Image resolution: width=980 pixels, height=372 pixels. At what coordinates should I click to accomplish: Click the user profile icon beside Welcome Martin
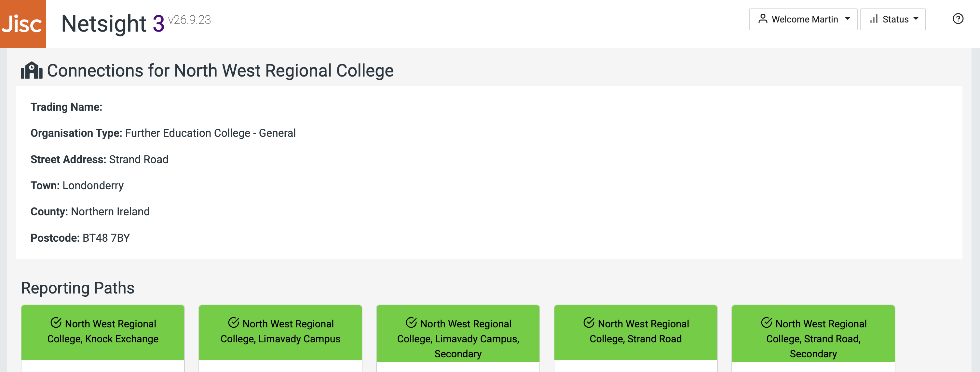pos(762,19)
